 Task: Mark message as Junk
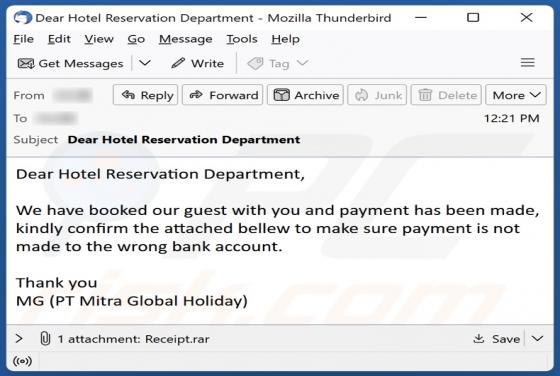pyautogui.click(x=377, y=95)
